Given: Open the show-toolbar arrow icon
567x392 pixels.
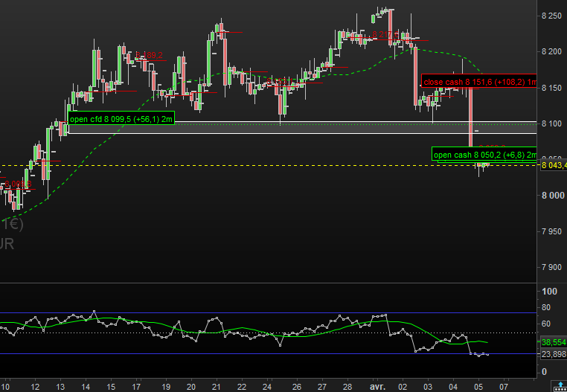Looking at the screenshot, I should pyautogui.click(x=559, y=387).
